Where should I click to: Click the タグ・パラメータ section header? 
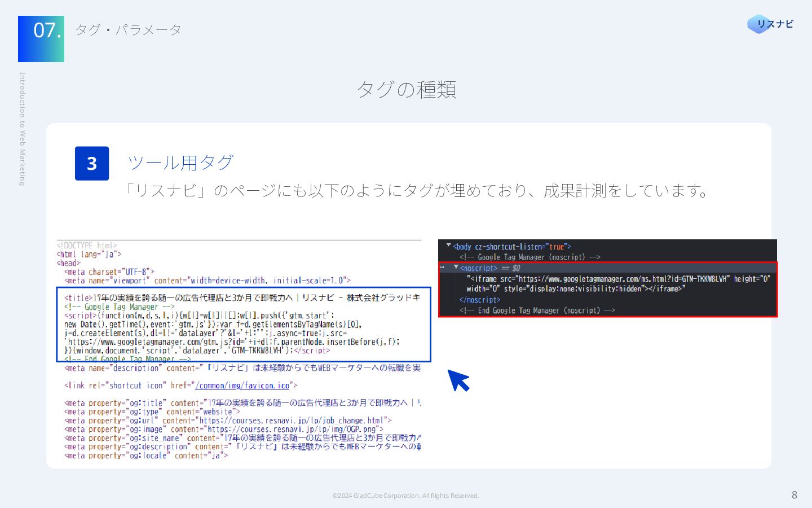128,30
